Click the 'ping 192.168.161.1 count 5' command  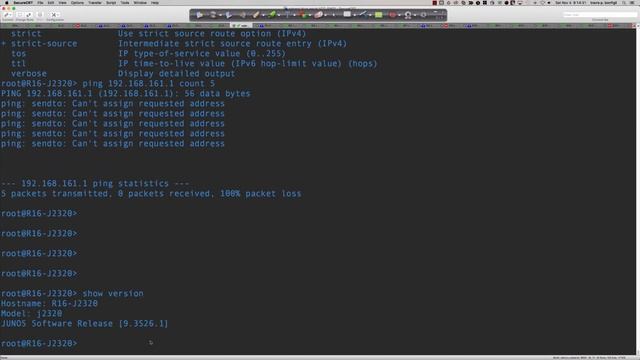(x=149, y=84)
